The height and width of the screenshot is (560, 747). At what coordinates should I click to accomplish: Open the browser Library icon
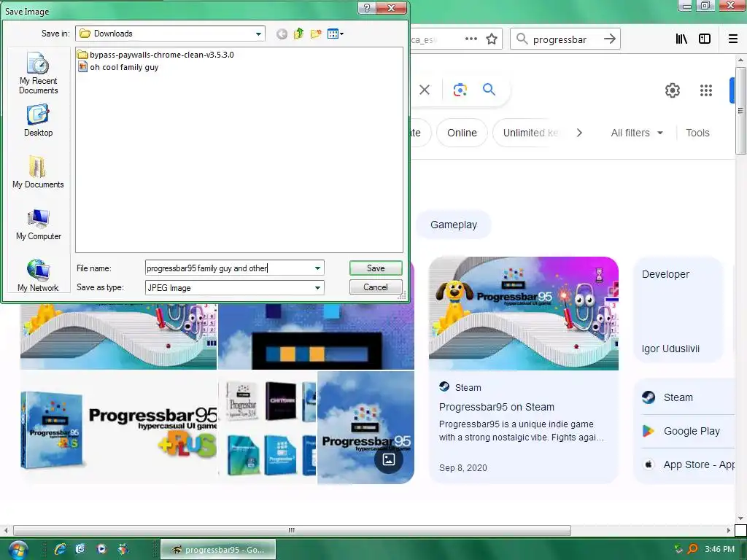(682, 39)
